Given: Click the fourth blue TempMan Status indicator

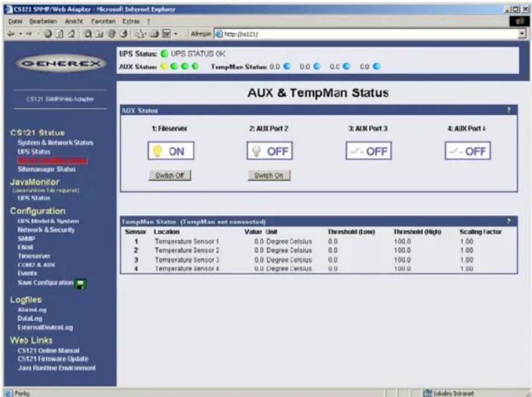Looking at the screenshot, I should (377, 66).
